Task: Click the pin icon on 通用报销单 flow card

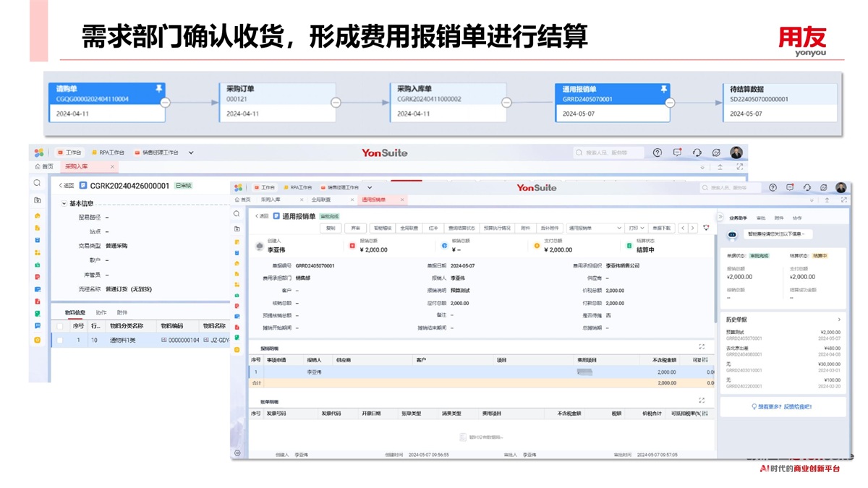Action: click(x=663, y=89)
